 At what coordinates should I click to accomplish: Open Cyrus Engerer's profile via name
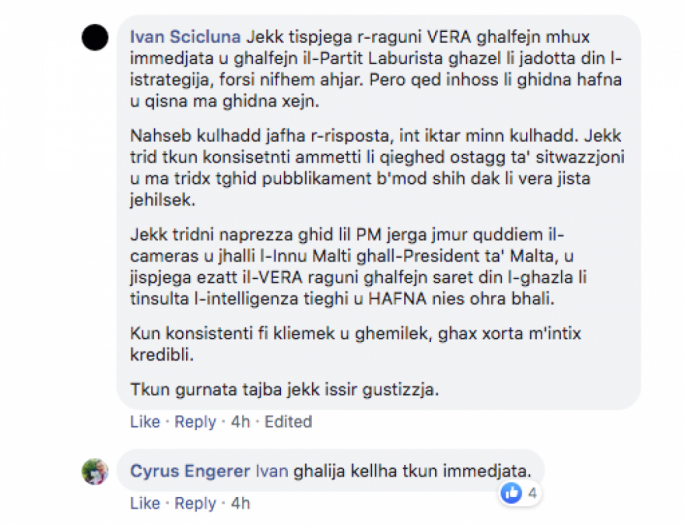(190, 470)
